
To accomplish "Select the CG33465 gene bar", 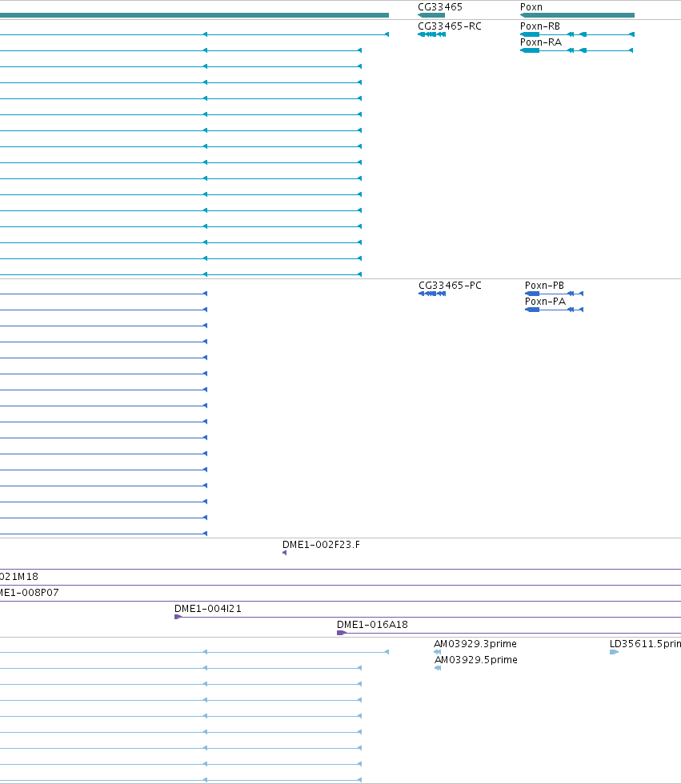I will pyautogui.click(x=431, y=15).
